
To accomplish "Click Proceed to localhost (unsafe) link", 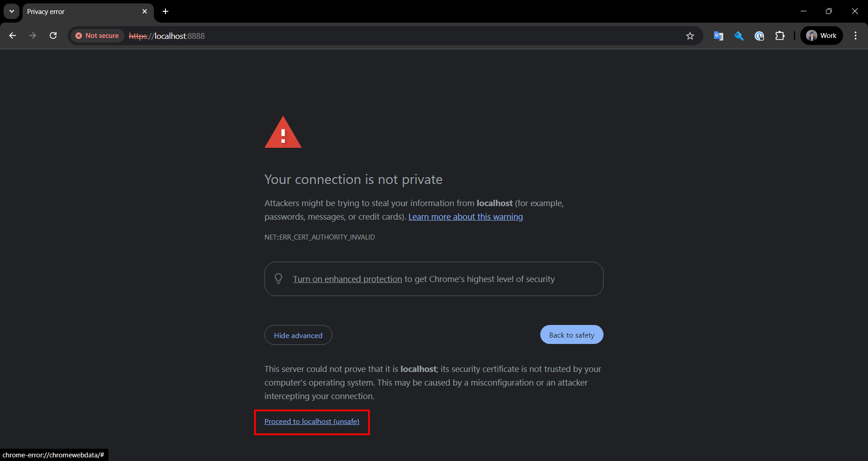I will (311, 422).
